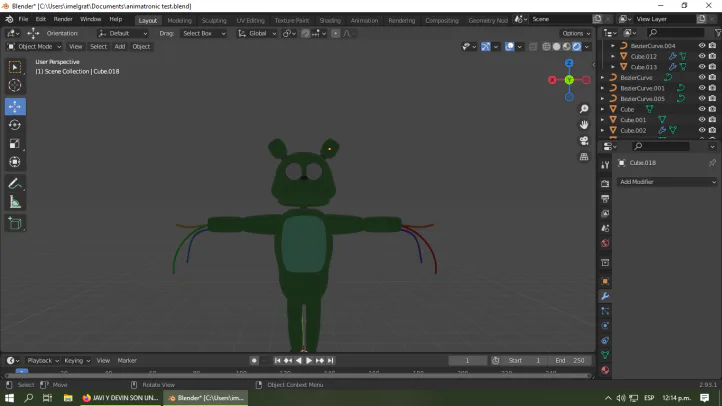
Task: Select the Add Cube tool
Action: (x=15, y=224)
